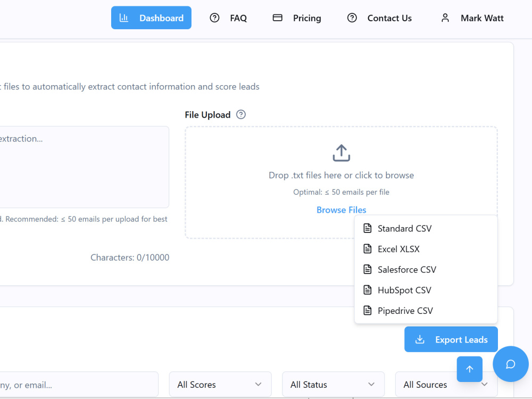532x399 pixels.
Task: Click the download icon in Export Leads
Action: (420, 339)
